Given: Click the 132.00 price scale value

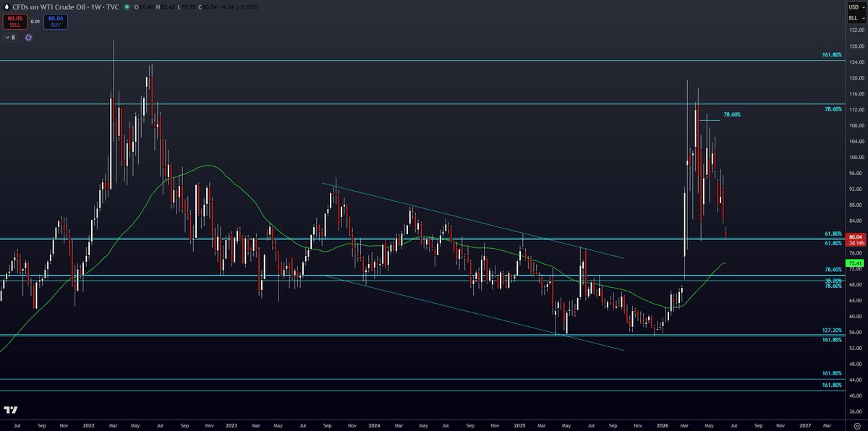Looking at the screenshot, I should pos(856,30).
